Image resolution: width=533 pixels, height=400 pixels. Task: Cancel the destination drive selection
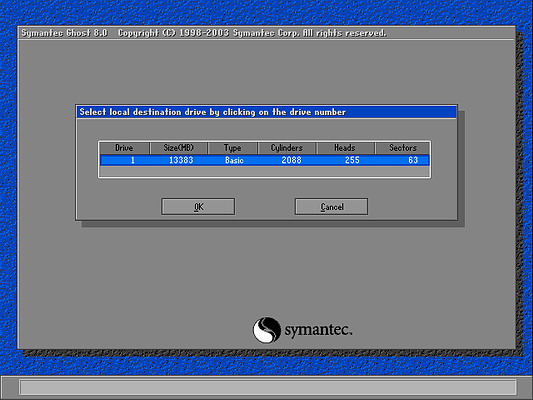[331, 207]
